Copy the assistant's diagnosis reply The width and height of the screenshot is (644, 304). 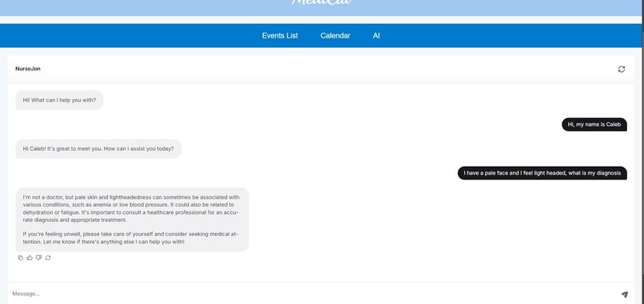click(21, 258)
